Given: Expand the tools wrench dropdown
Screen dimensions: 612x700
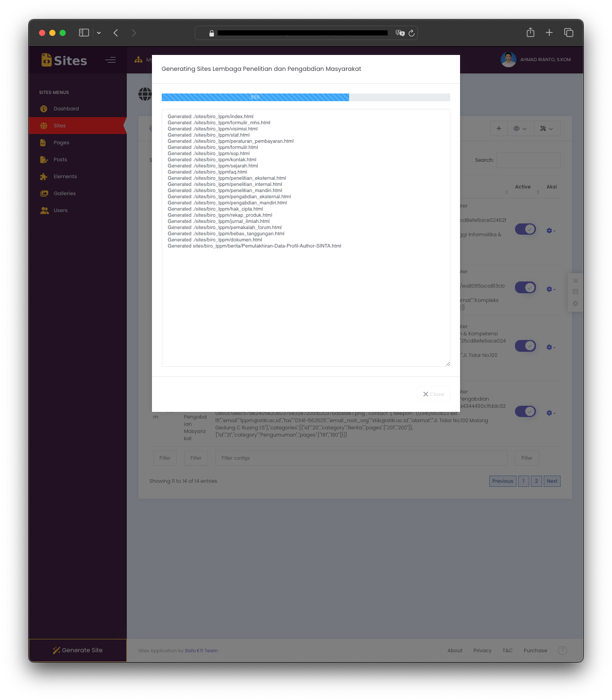Looking at the screenshot, I should click(546, 128).
